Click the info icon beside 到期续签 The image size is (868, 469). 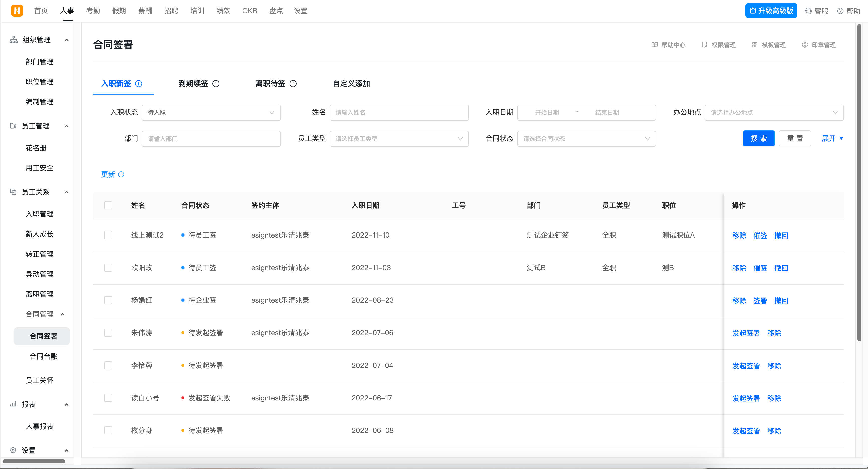[x=216, y=84]
